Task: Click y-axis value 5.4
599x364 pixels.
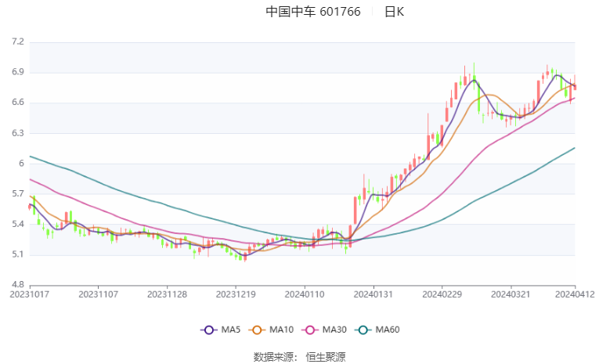Action: click(x=18, y=224)
